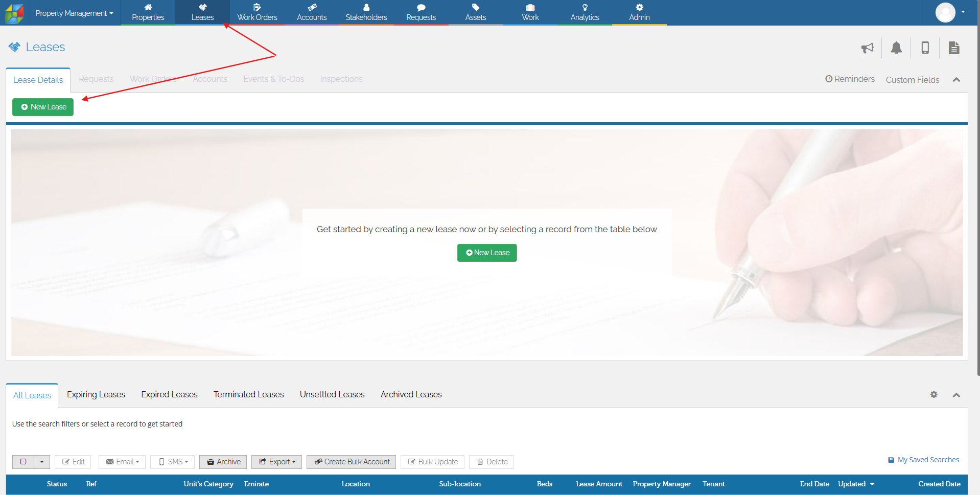Switch to the Expiring Leases tab
The width and height of the screenshot is (980, 495).
[96, 395]
